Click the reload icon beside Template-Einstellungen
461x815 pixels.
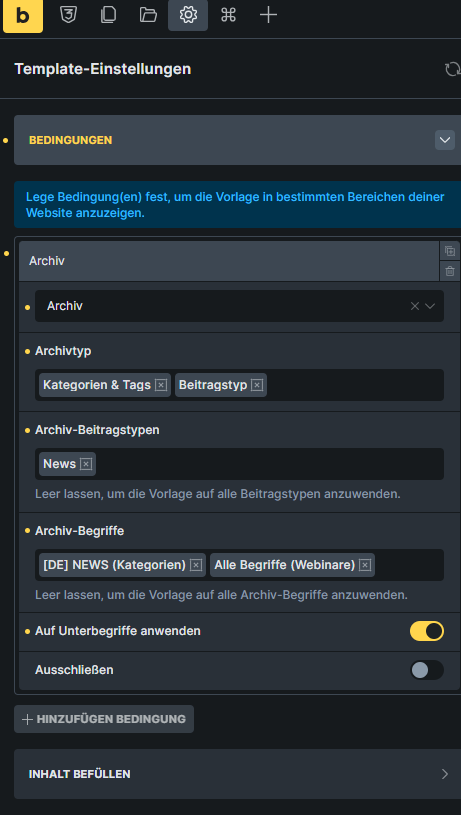[x=453, y=69]
